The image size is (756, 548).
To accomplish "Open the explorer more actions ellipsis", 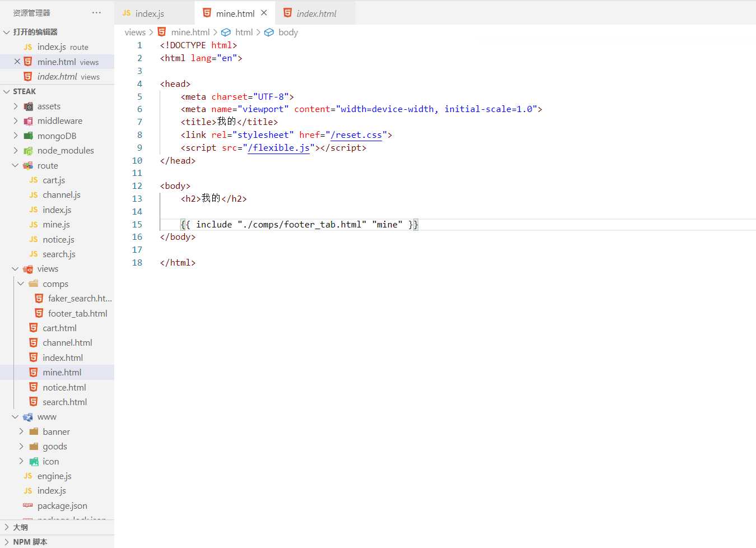I will point(96,12).
